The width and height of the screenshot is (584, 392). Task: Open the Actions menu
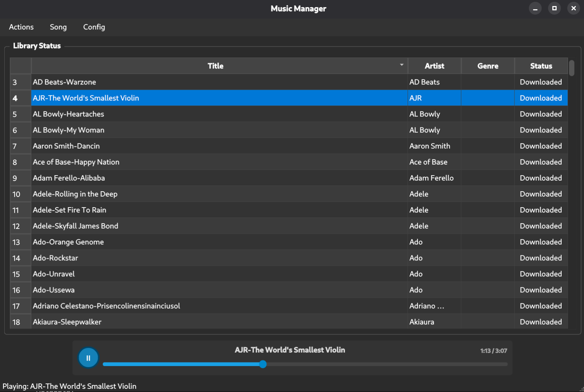tap(21, 27)
